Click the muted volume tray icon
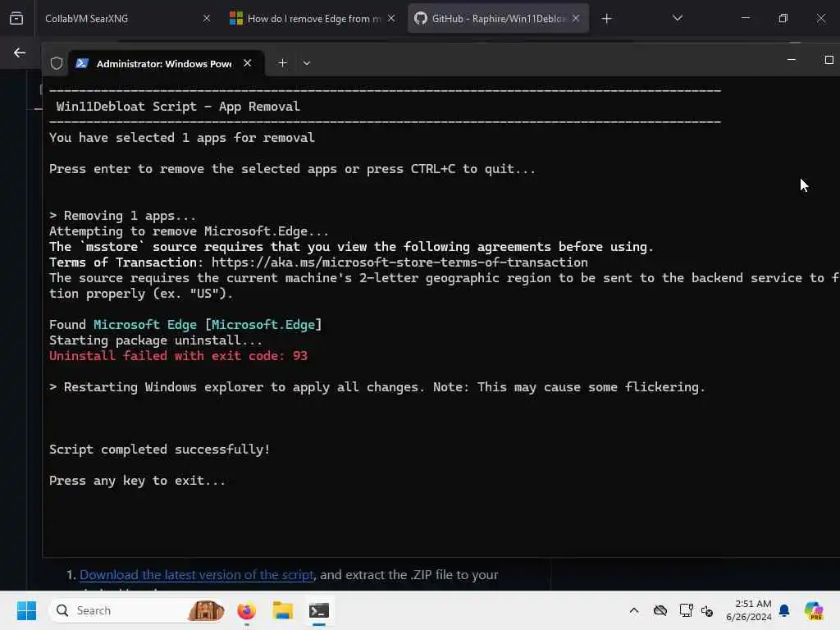This screenshot has height=630, width=840. (707, 610)
